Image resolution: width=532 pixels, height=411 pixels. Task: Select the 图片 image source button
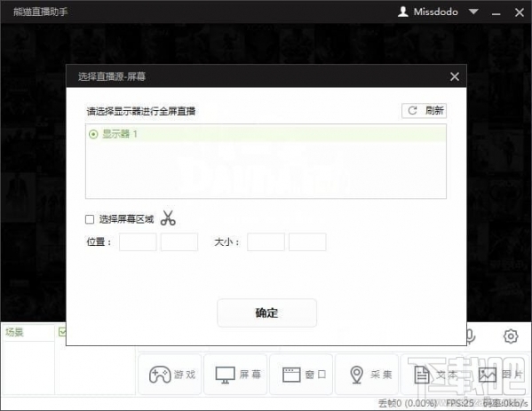click(497, 375)
